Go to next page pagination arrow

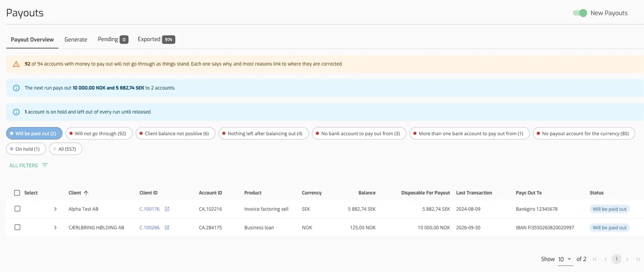pos(627,259)
